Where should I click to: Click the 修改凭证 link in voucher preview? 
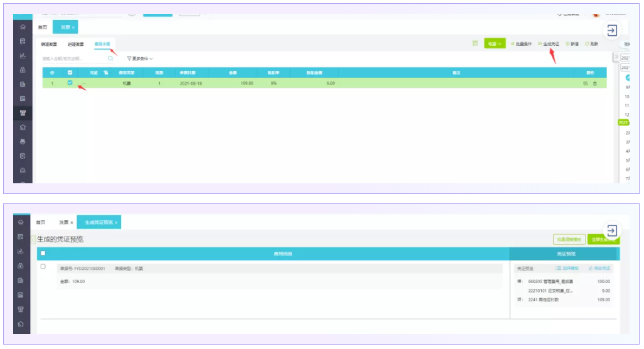click(x=599, y=268)
